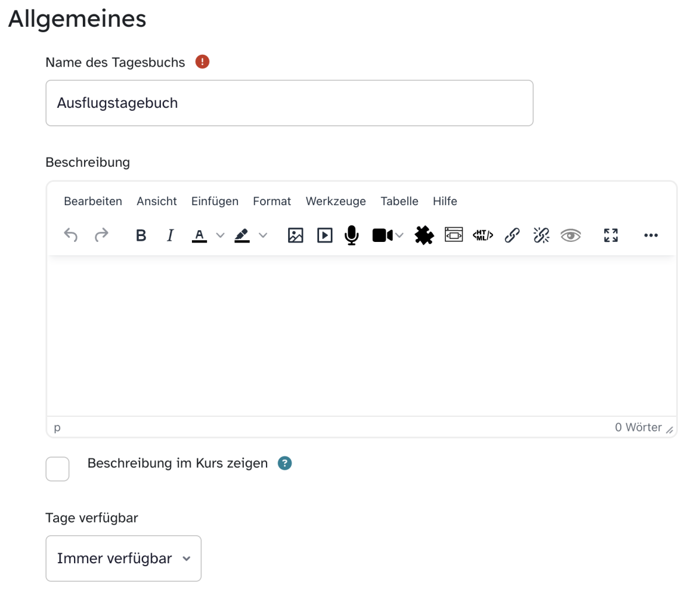Start audio recording with microphone icon
Image resolution: width=700 pixels, height=590 pixels.
click(352, 235)
